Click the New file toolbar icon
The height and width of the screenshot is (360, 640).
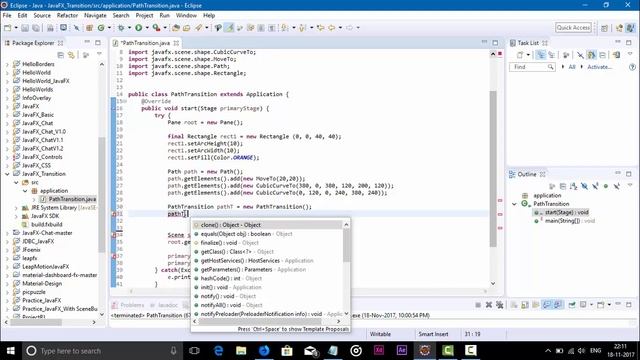pyautogui.click(x=7, y=28)
